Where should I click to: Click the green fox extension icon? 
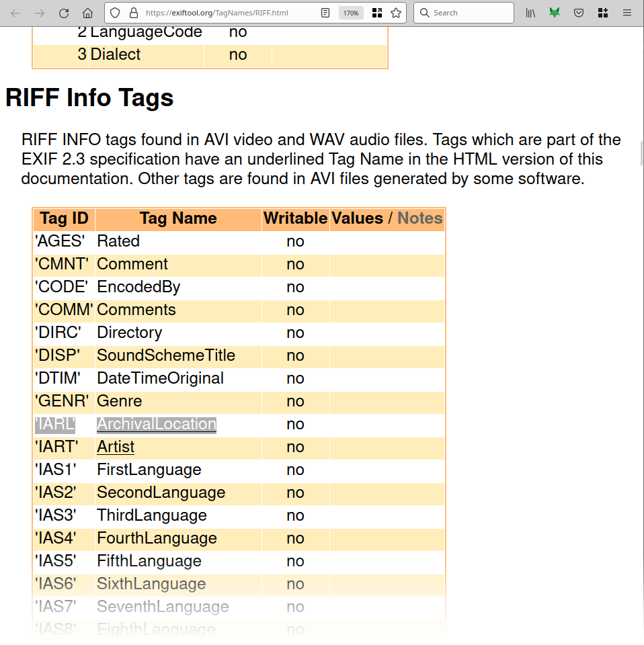(x=555, y=13)
